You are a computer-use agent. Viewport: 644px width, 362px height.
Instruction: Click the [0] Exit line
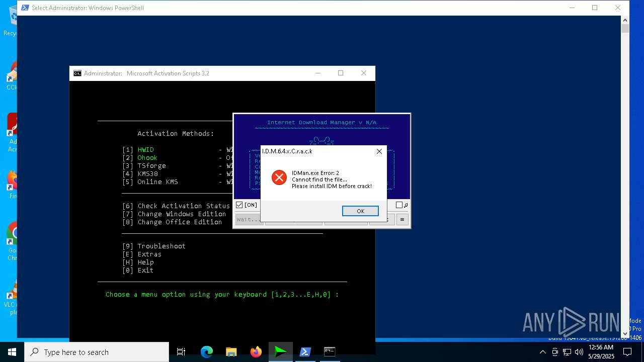tap(138, 270)
